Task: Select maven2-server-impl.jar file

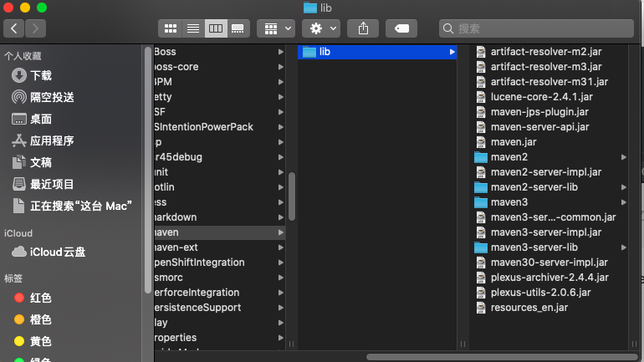Action: point(539,172)
